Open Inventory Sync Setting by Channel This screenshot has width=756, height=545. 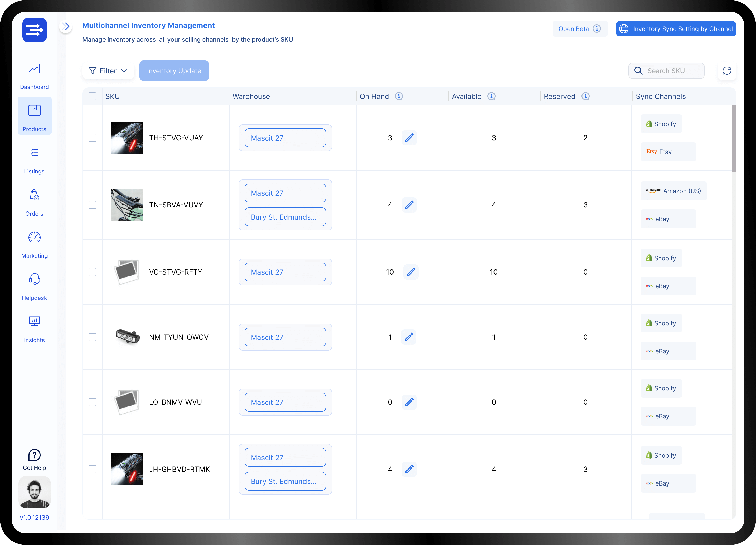(x=675, y=29)
